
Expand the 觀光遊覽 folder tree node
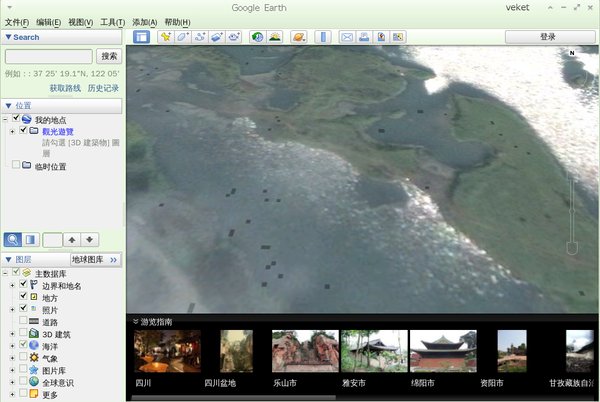(x=12, y=131)
